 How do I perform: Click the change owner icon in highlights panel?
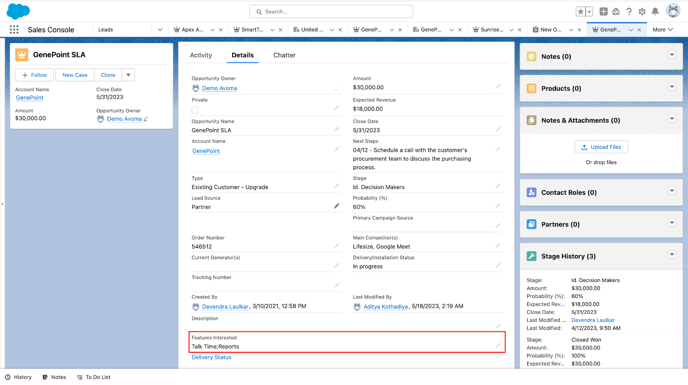146,119
